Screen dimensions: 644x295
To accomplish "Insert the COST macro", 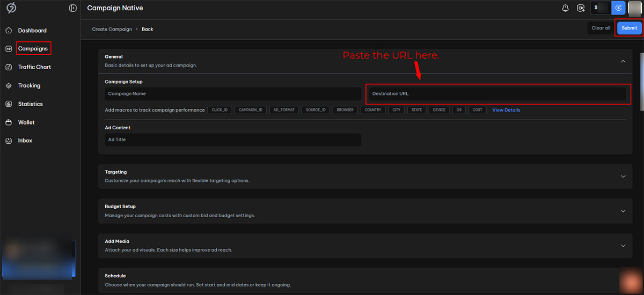I will click(x=478, y=110).
